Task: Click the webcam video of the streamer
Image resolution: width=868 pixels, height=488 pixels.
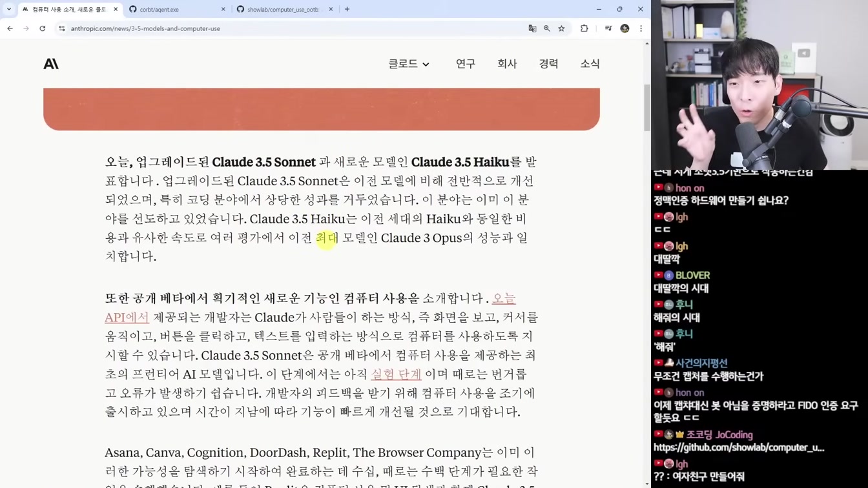Action: (759, 85)
